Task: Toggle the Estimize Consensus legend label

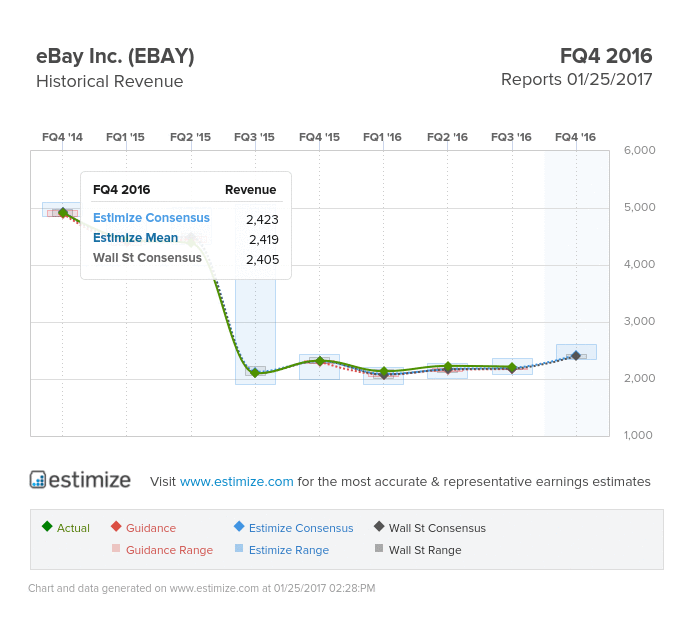Action: pyautogui.click(x=301, y=528)
